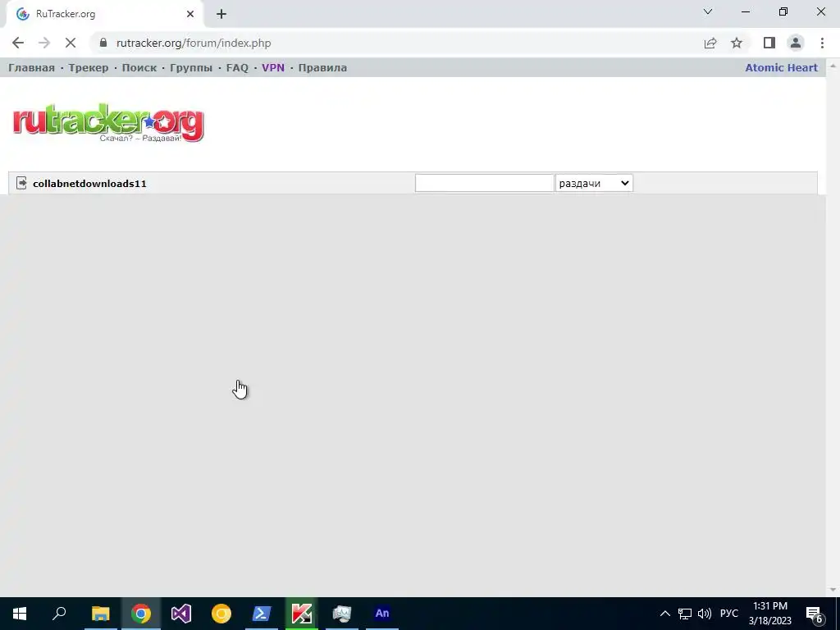Open the yellow circle app on taskbar
Image resolution: width=840 pixels, height=630 pixels.
point(221,614)
